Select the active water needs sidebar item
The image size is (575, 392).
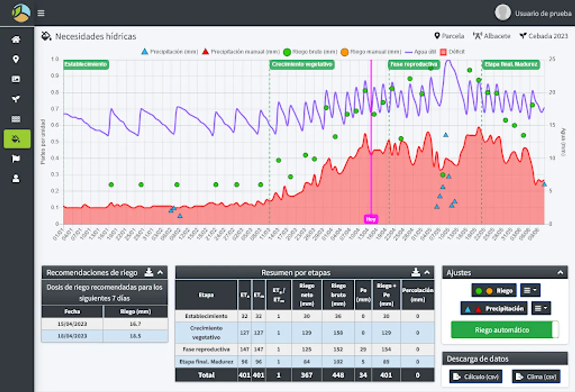click(17, 139)
